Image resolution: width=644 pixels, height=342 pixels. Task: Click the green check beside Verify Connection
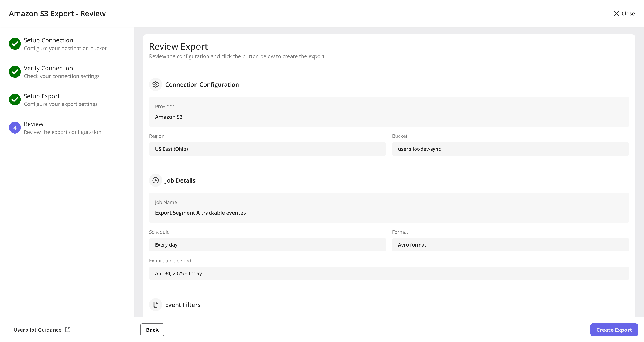[x=15, y=72]
